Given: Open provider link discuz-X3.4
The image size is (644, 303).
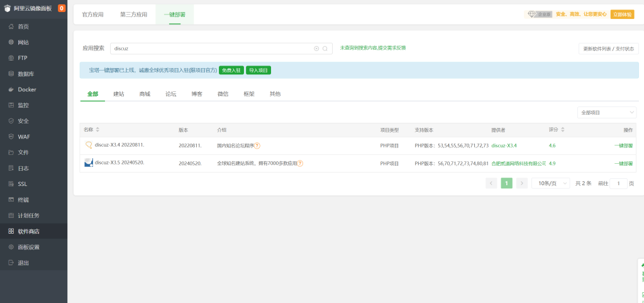Looking at the screenshot, I should click(x=504, y=146).
